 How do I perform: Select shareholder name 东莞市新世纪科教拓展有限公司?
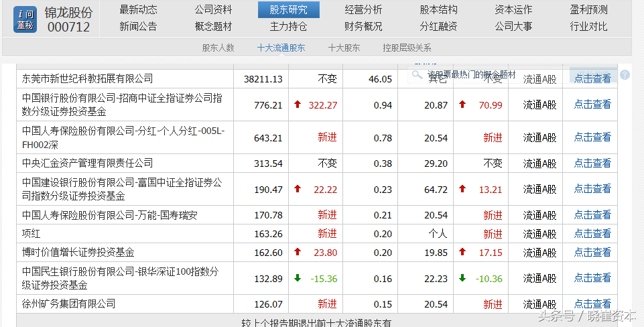[87, 78]
